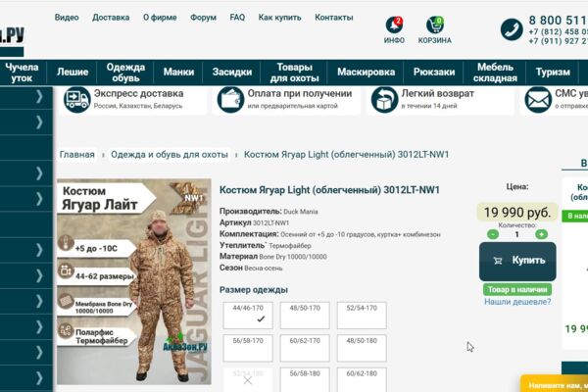Click the phone handset icon
Image resolution: width=588 pixels, height=392 pixels.
(x=512, y=29)
